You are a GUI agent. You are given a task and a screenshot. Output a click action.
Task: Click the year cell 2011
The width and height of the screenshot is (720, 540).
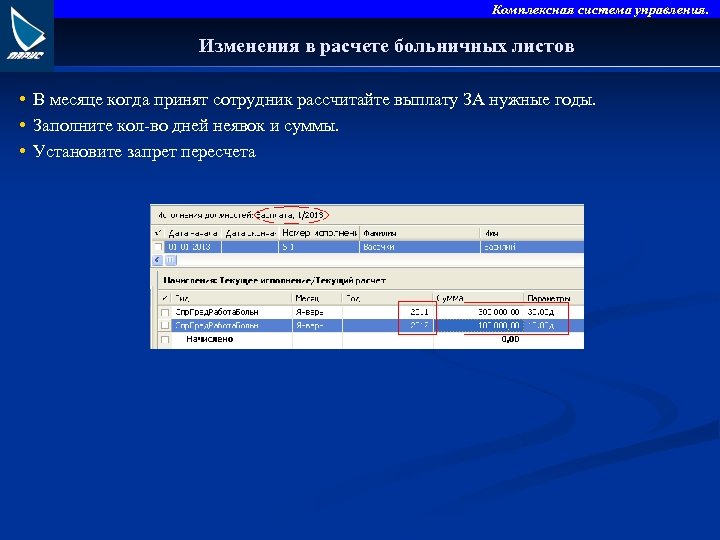tap(419, 312)
